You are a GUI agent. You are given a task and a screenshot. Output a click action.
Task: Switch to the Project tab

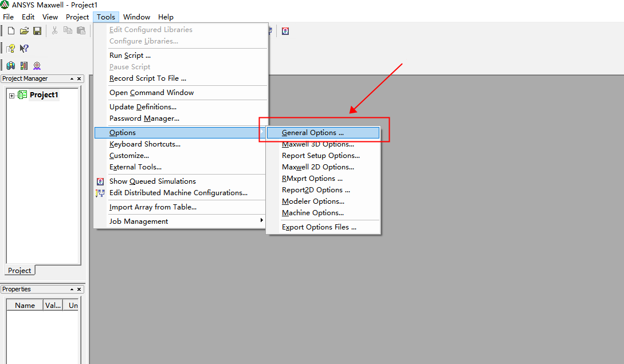[19, 271]
